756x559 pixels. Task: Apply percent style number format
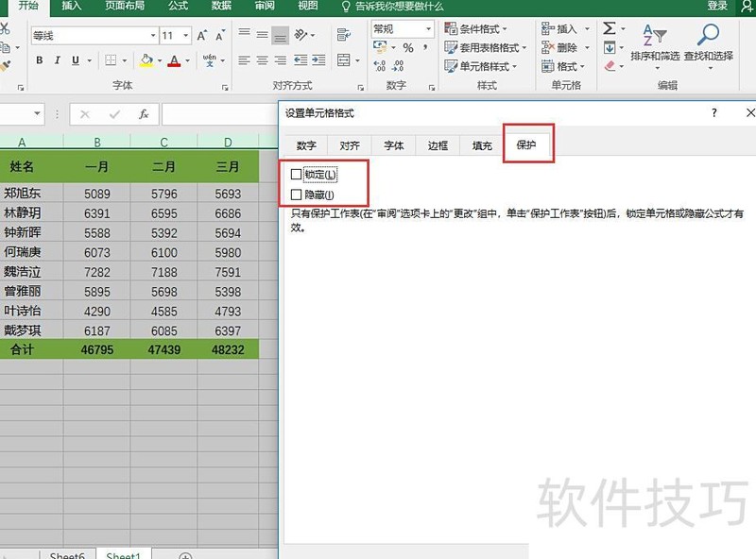[x=408, y=48]
